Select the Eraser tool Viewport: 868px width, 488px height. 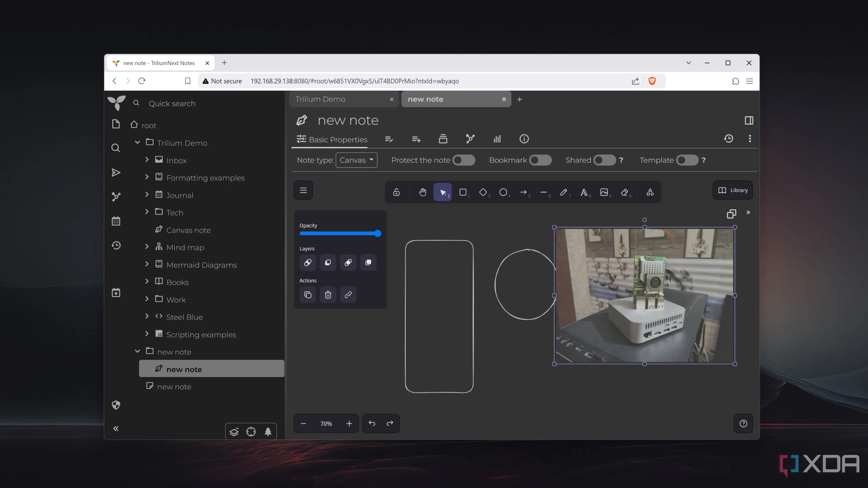coord(624,192)
